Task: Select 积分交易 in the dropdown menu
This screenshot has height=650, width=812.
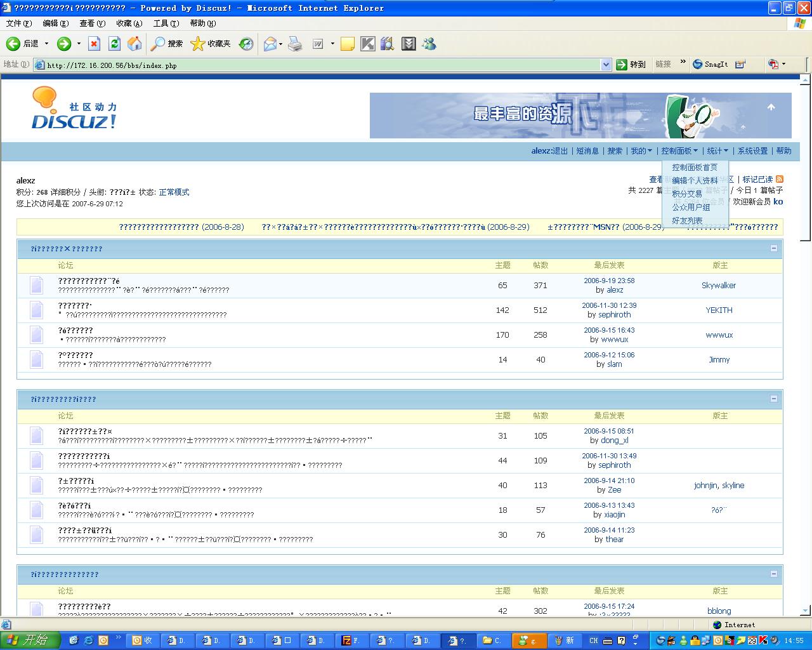Action: (x=687, y=194)
